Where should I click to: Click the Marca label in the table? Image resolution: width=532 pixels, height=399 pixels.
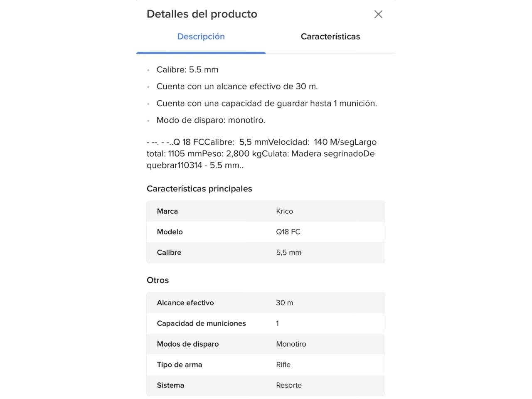coord(167,211)
